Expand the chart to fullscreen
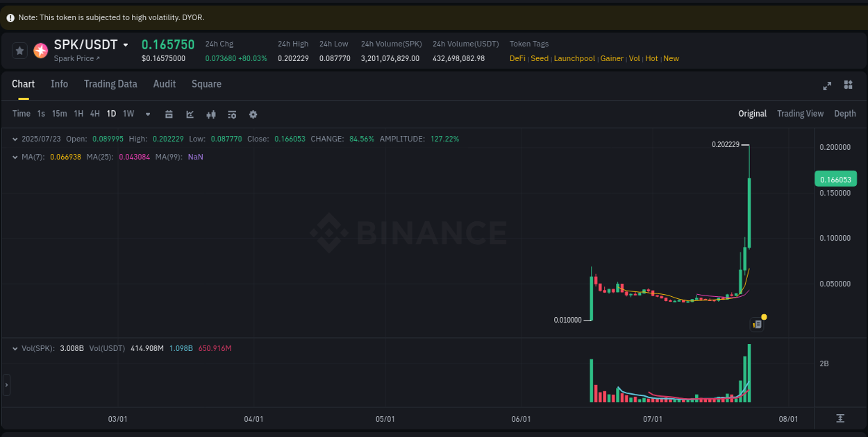This screenshot has width=868, height=437. (827, 85)
